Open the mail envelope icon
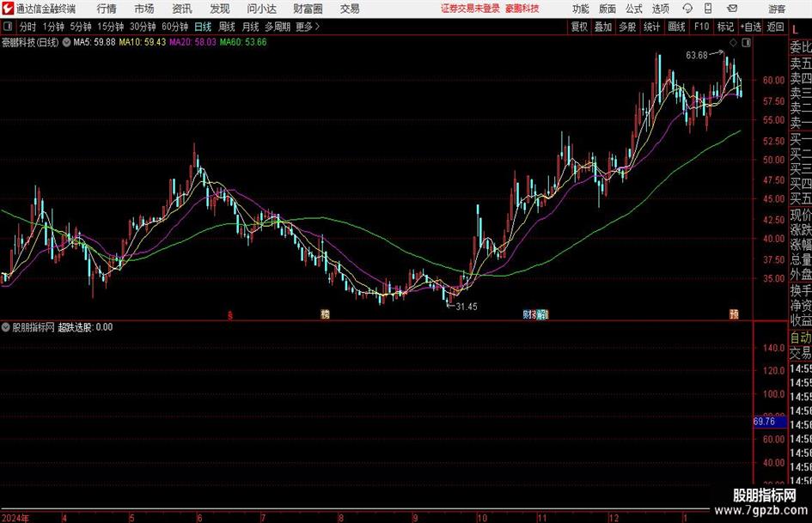The image size is (812, 523). click(732, 9)
